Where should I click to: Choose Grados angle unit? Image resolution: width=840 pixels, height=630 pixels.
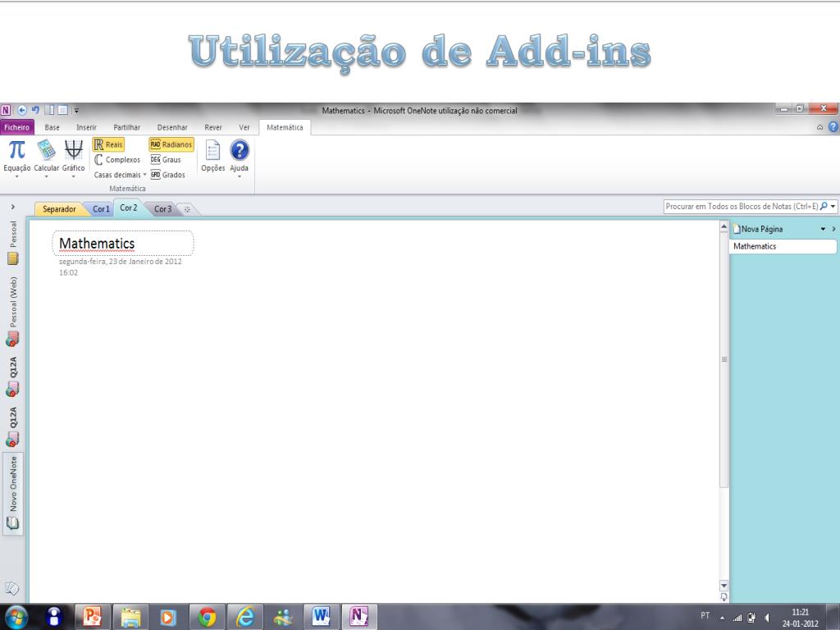167,175
